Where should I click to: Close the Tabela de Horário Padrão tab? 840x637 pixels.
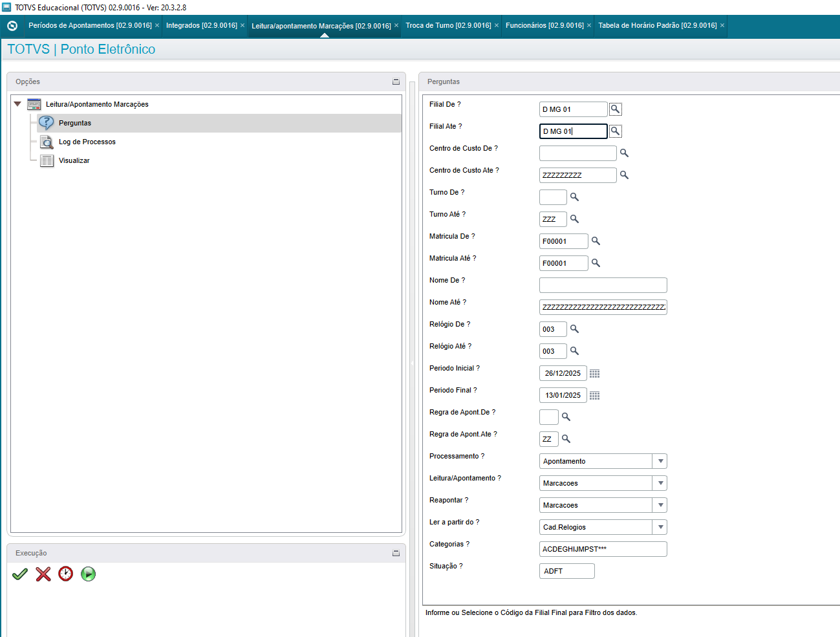[x=722, y=26]
